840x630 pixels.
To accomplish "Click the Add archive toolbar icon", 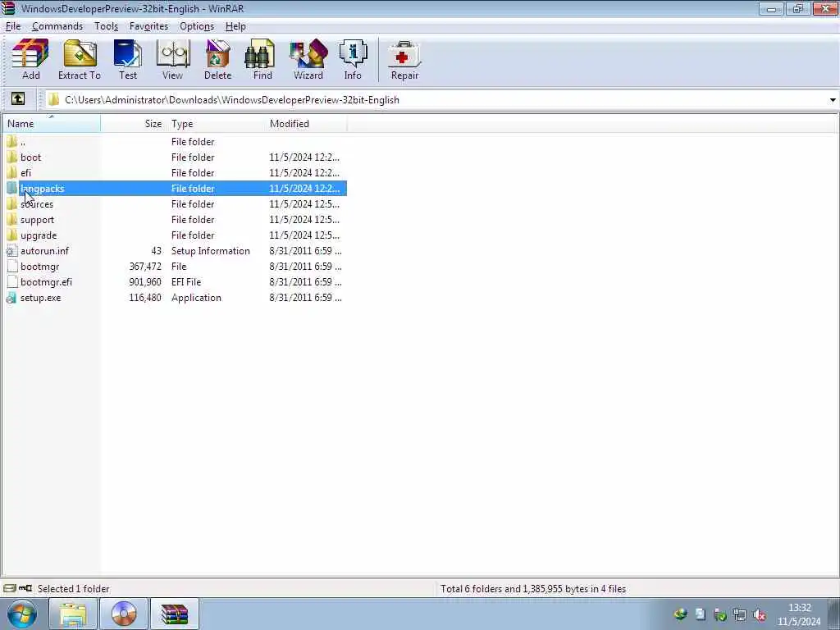I will (30, 59).
